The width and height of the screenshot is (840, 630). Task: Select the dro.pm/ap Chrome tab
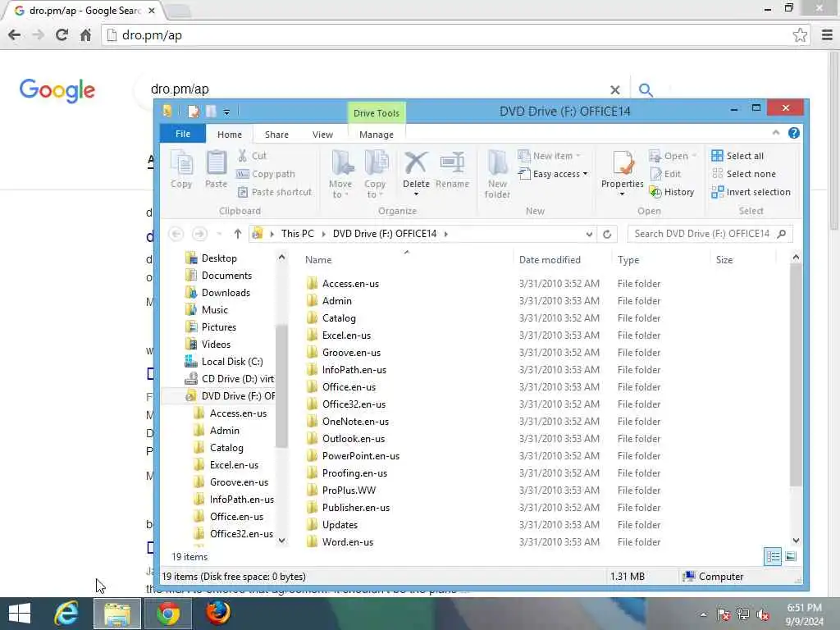point(84,11)
